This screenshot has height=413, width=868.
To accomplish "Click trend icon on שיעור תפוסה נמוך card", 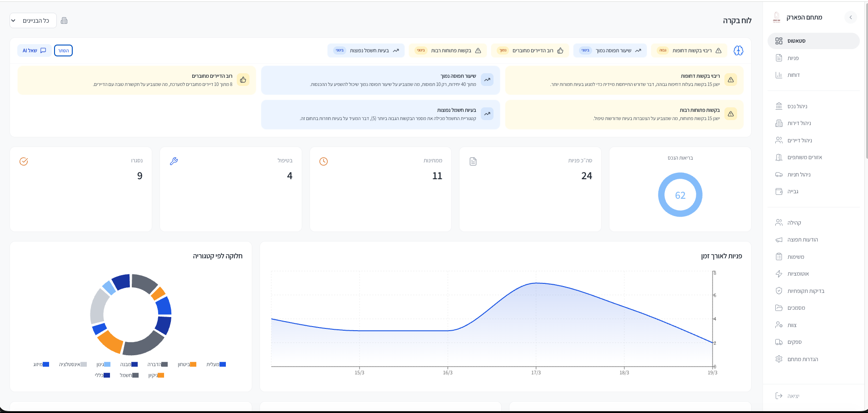I will click(x=487, y=80).
